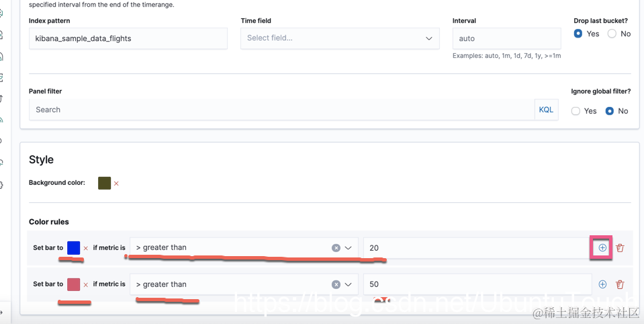Click the Panel filter Search box
The width and height of the screenshot is (644, 324).
[282, 110]
